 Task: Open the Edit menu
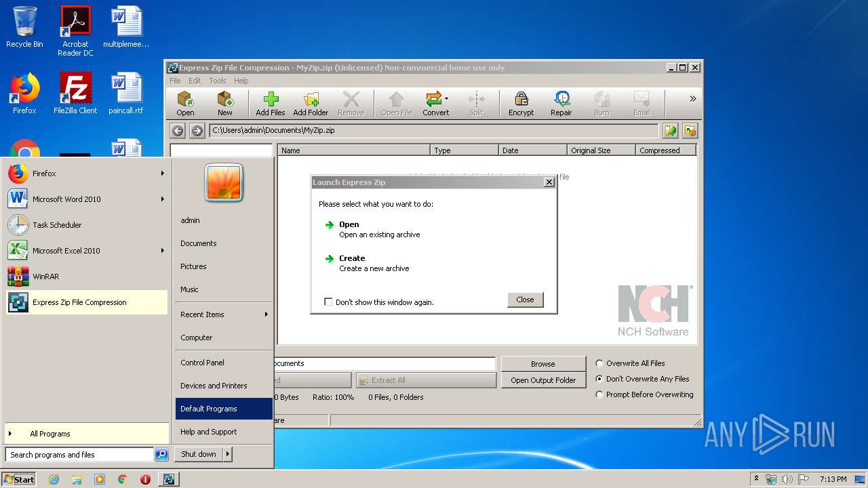pos(195,81)
